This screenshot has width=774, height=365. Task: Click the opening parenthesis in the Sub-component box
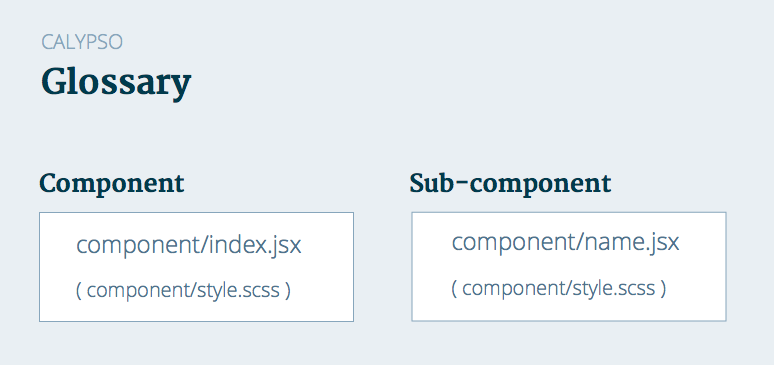pos(454,288)
